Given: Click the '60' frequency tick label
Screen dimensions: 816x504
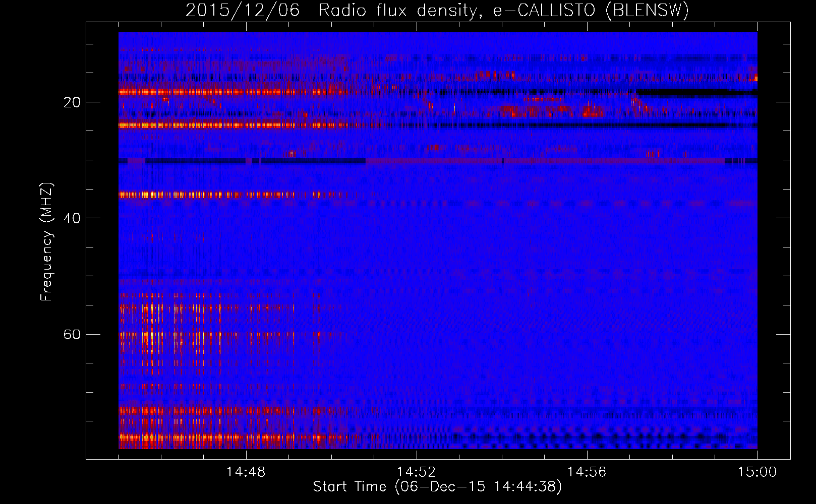Looking at the screenshot, I should [72, 335].
